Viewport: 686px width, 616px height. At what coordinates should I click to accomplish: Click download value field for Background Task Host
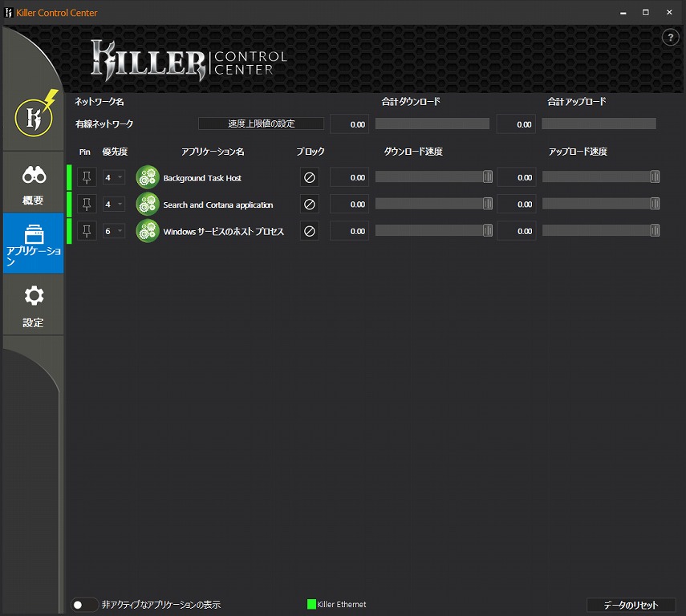349,177
